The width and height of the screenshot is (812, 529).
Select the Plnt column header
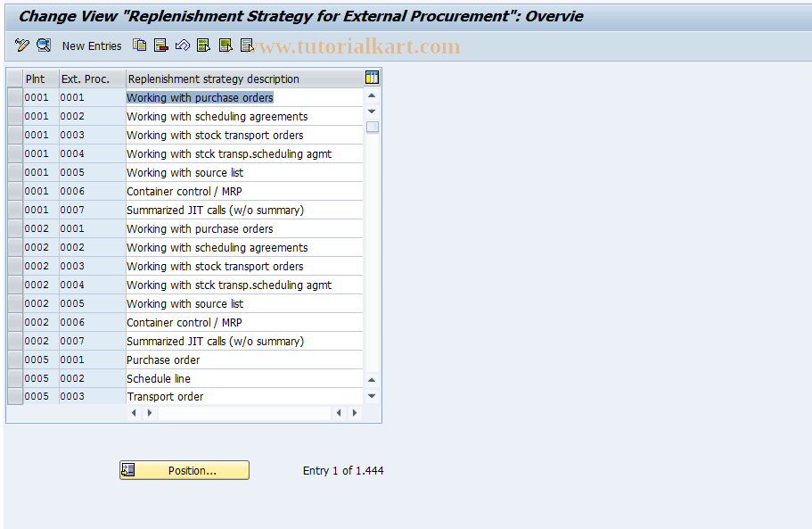pyautogui.click(x=37, y=79)
